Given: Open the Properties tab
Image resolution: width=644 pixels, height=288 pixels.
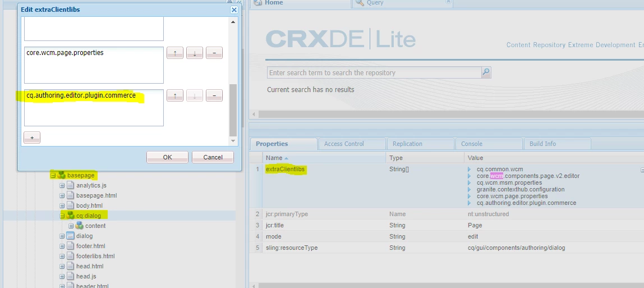Looking at the screenshot, I should pyautogui.click(x=283, y=144).
